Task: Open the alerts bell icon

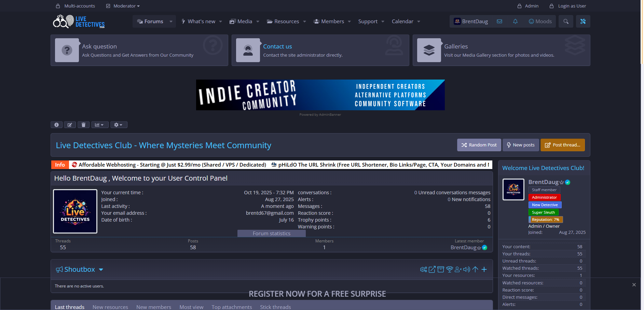Action: (515, 22)
